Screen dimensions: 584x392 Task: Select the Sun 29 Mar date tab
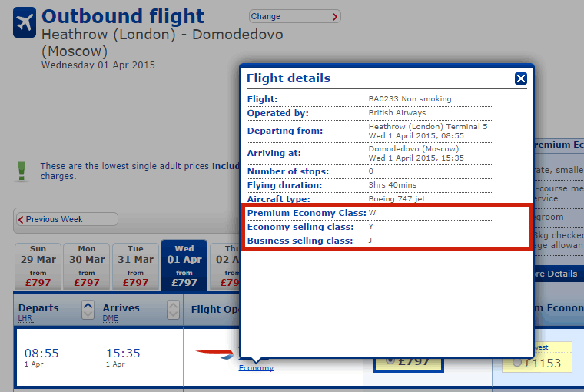(38, 266)
